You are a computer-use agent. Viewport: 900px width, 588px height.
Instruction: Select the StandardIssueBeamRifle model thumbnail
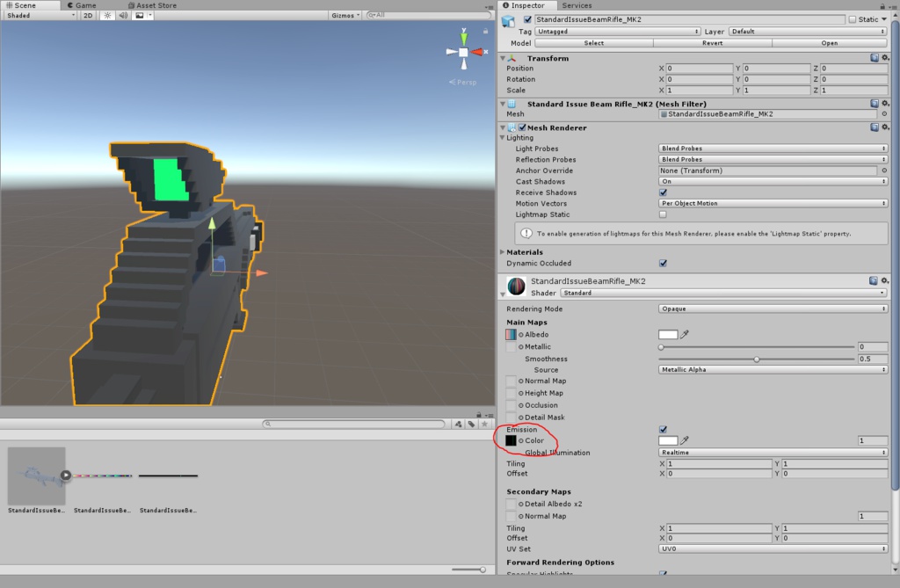[x=36, y=476]
